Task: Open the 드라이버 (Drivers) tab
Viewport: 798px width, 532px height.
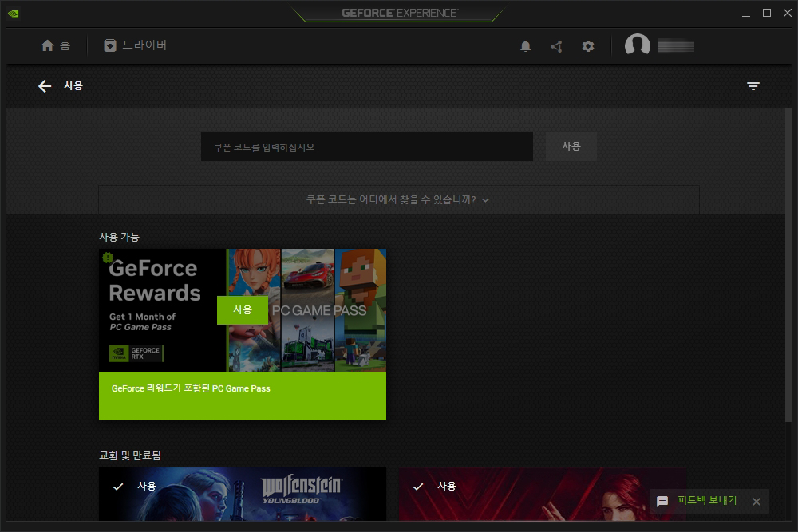Action: pos(136,45)
